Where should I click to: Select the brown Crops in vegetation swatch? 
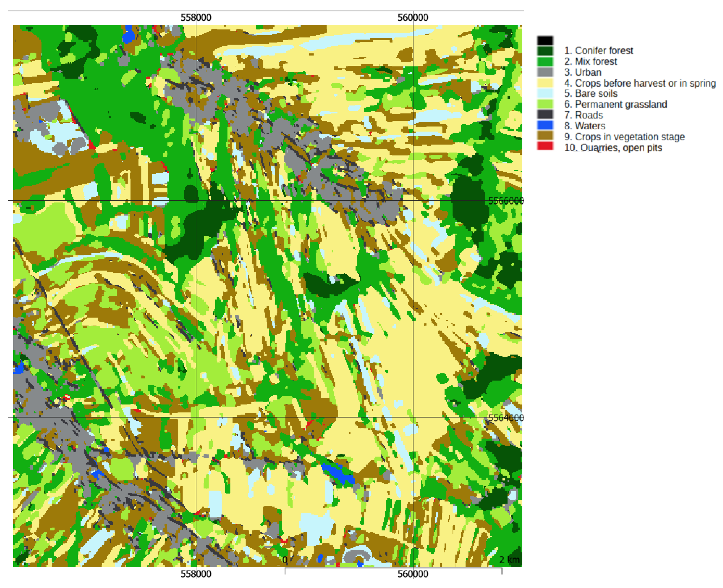(x=545, y=136)
